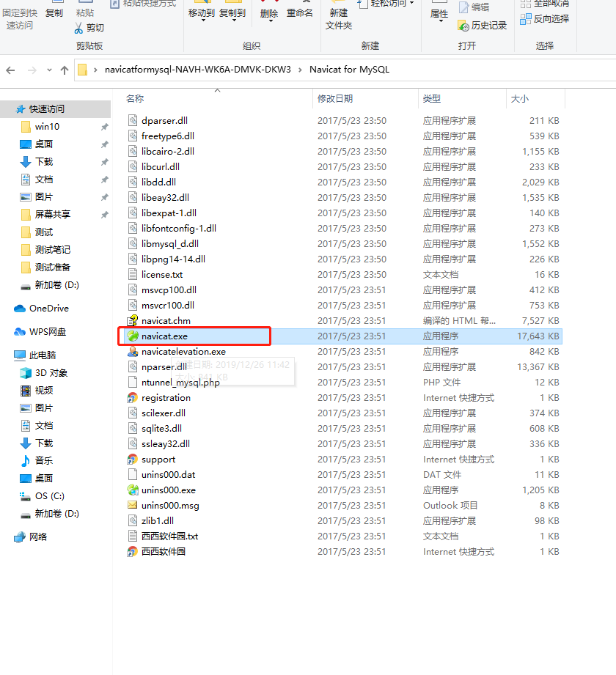Screen dimensions: 616x675
Task: Select license.txt file icon
Action: coord(133,275)
